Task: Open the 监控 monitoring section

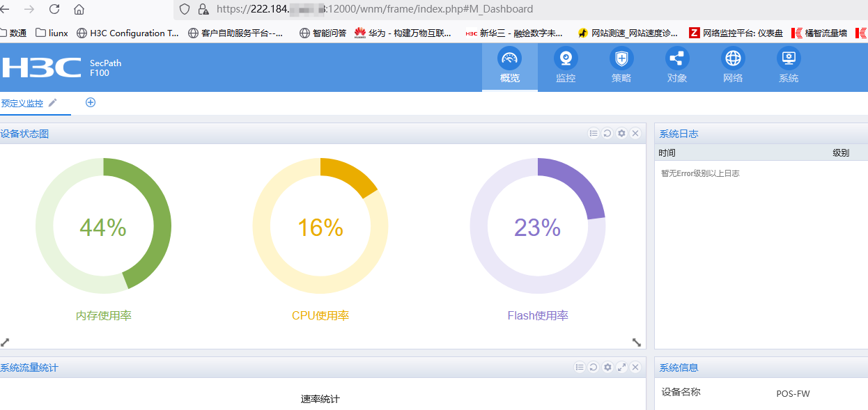Action: (566, 67)
